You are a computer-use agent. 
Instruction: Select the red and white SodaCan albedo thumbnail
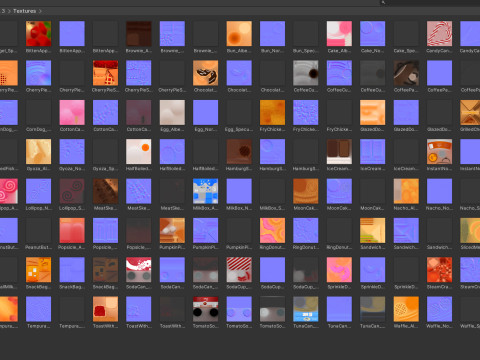click(139, 270)
